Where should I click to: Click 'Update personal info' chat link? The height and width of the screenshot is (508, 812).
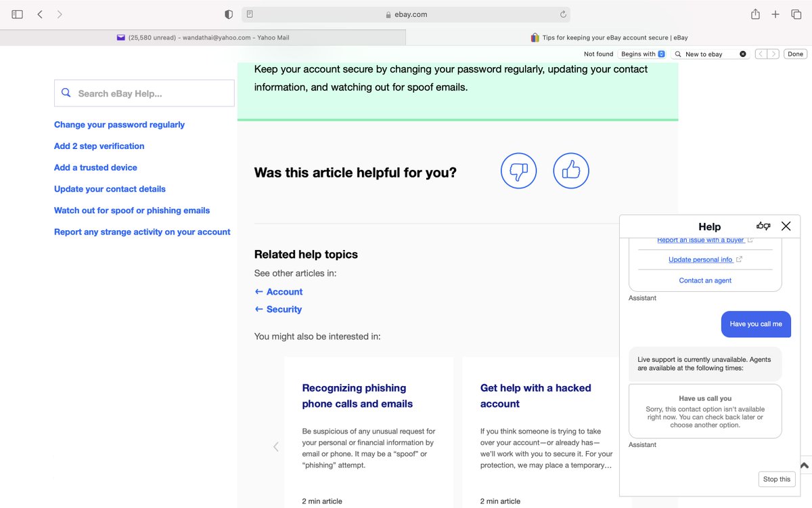pyautogui.click(x=705, y=259)
